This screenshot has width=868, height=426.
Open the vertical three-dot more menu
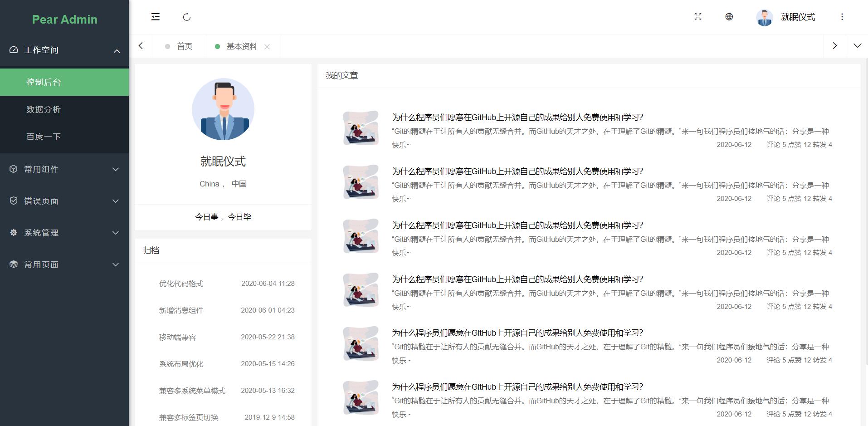pos(842,17)
